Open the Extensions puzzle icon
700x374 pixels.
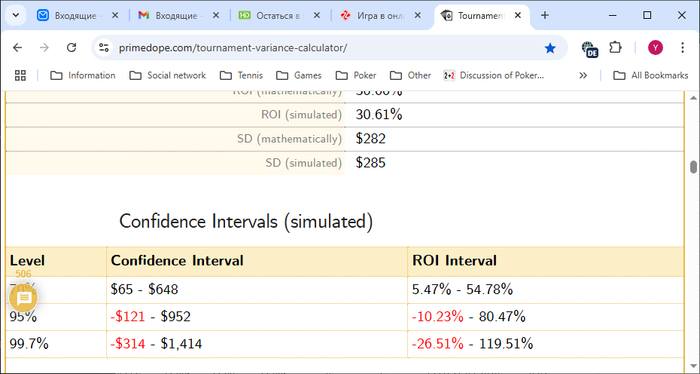[x=616, y=48]
